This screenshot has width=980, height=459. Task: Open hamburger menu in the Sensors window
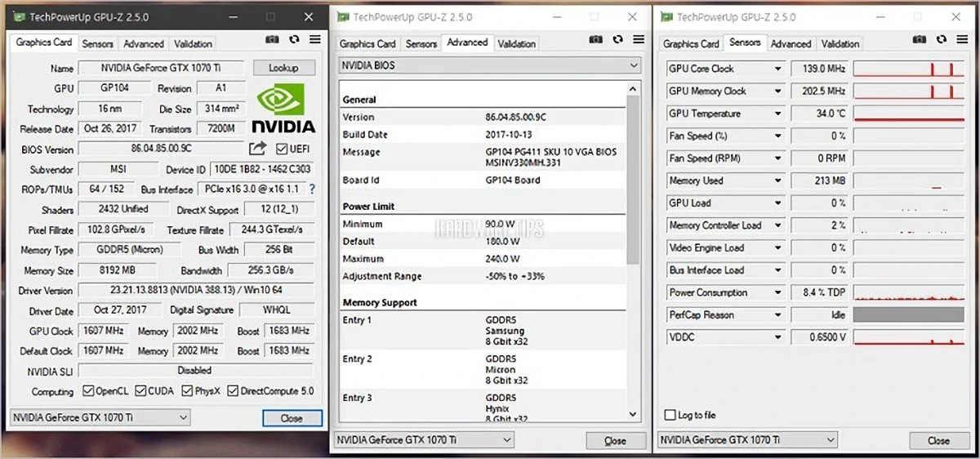961,39
